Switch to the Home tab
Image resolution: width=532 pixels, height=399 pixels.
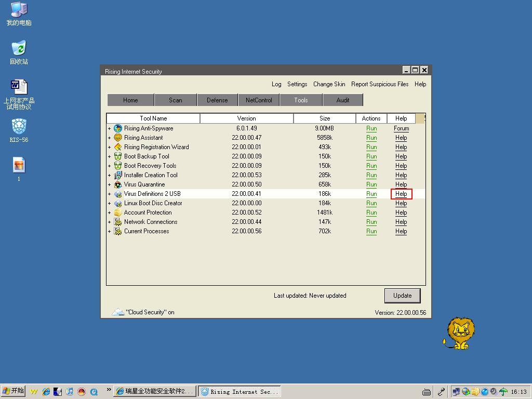click(x=130, y=100)
